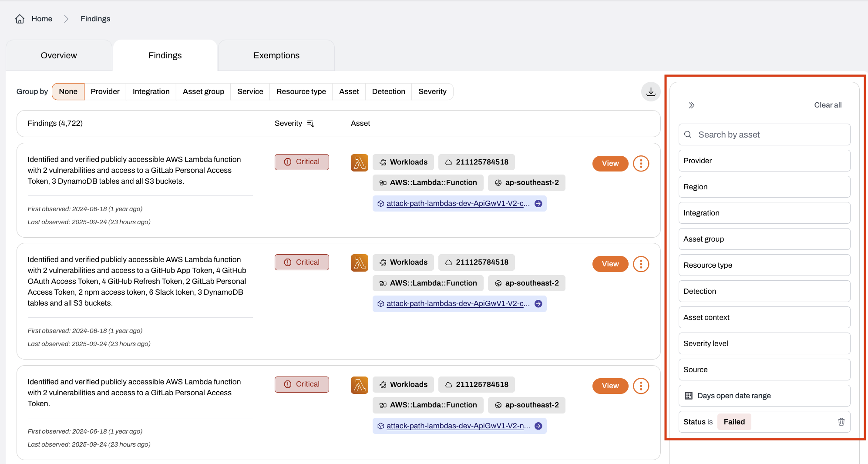The image size is (868, 464).
Task: Group findings by Service
Action: pyautogui.click(x=250, y=91)
